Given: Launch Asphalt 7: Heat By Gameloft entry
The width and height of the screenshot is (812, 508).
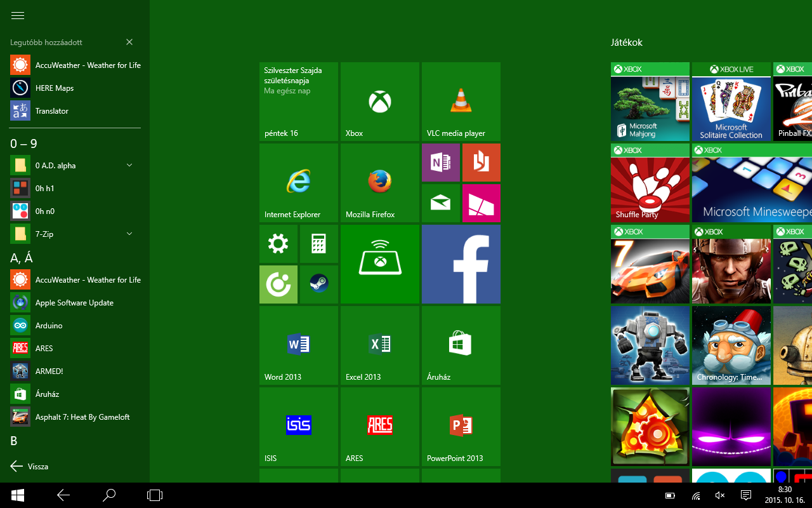Looking at the screenshot, I should pos(75,417).
